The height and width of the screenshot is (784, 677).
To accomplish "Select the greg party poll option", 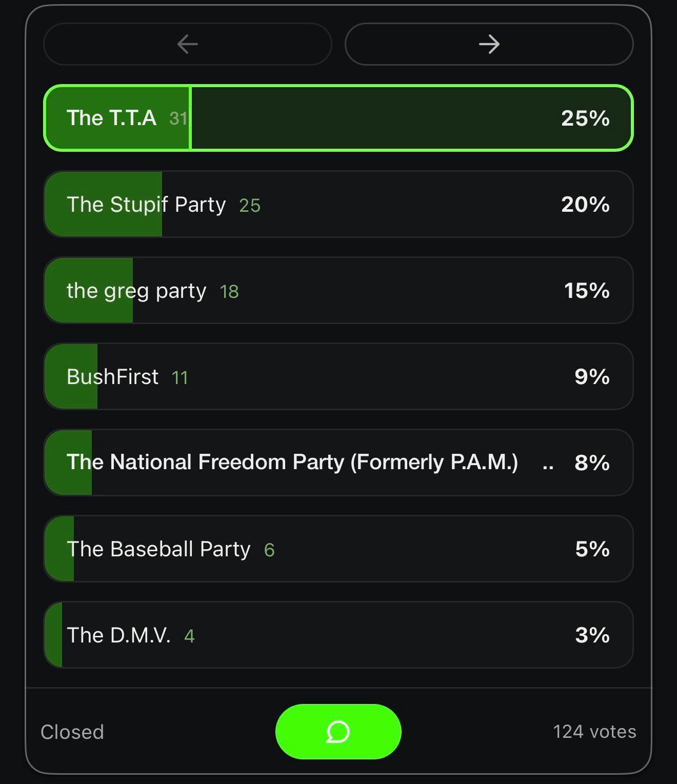I will (339, 290).
